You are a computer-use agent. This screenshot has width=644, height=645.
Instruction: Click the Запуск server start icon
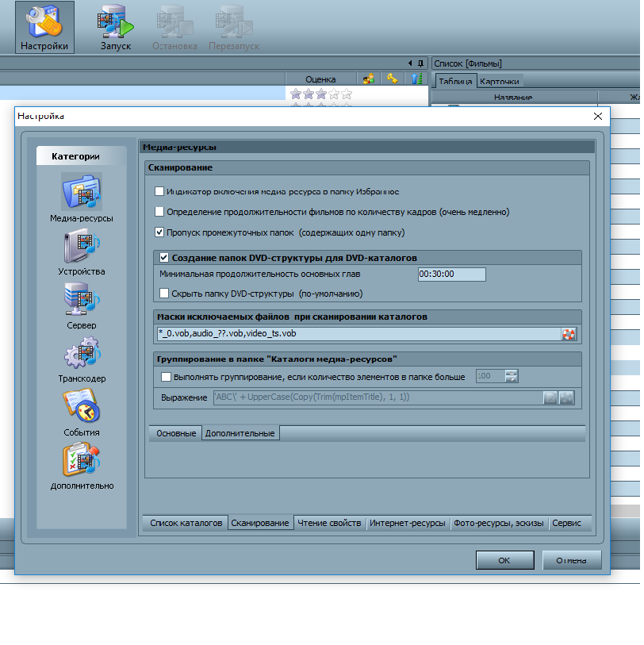click(116, 24)
